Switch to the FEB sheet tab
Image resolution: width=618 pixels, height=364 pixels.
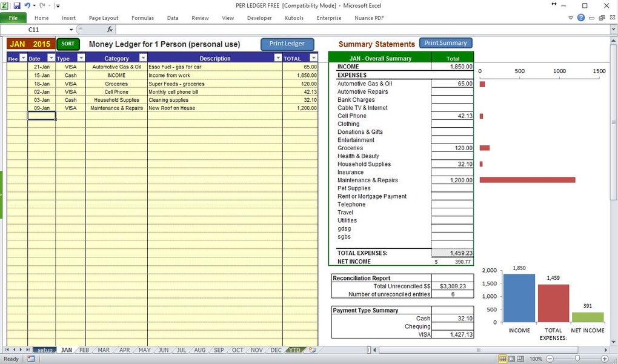pyautogui.click(x=84, y=350)
